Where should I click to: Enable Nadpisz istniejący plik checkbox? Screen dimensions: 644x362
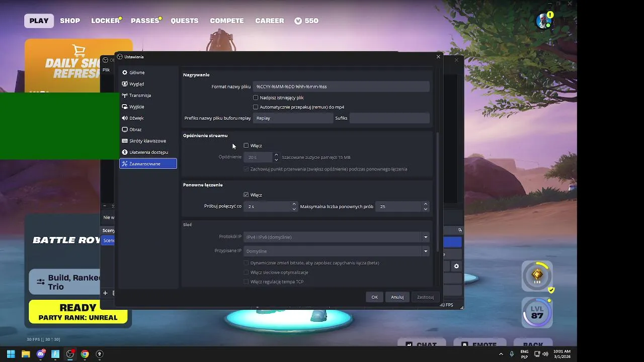256,98
